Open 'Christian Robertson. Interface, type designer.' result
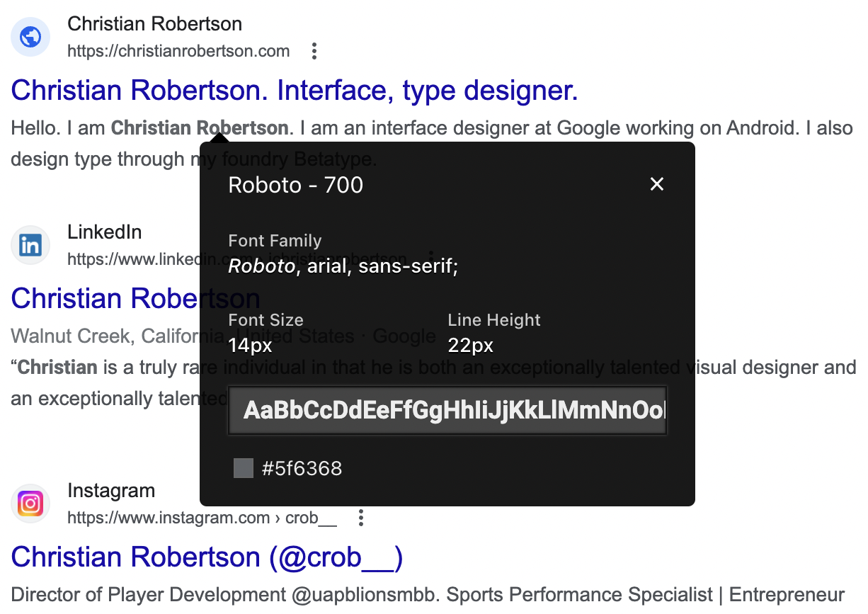Image resolution: width=868 pixels, height=614 pixels. coord(295,91)
